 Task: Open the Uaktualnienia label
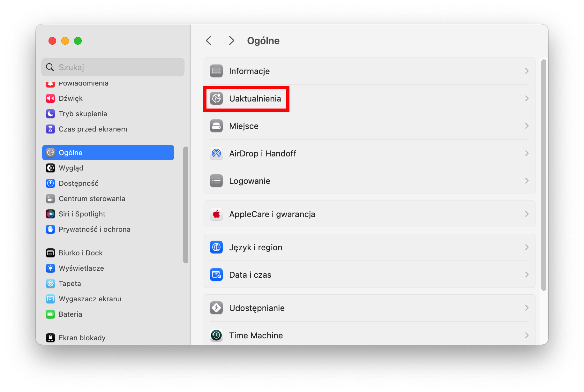(255, 99)
